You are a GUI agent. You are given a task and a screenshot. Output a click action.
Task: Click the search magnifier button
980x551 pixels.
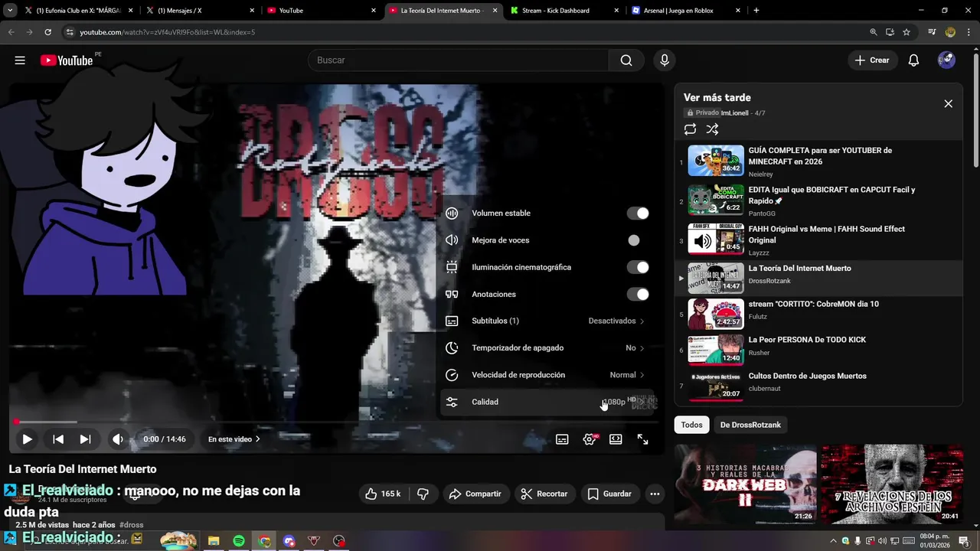coord(626,60)
